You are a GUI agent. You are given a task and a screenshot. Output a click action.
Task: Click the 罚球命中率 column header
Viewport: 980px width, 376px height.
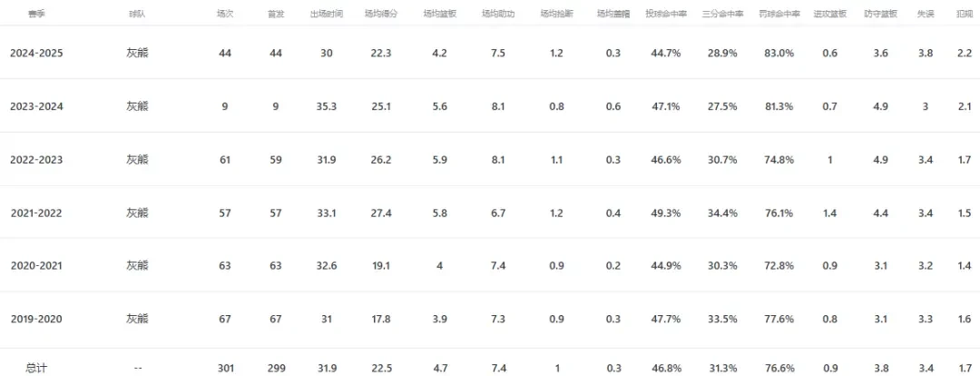pos(779,14)
